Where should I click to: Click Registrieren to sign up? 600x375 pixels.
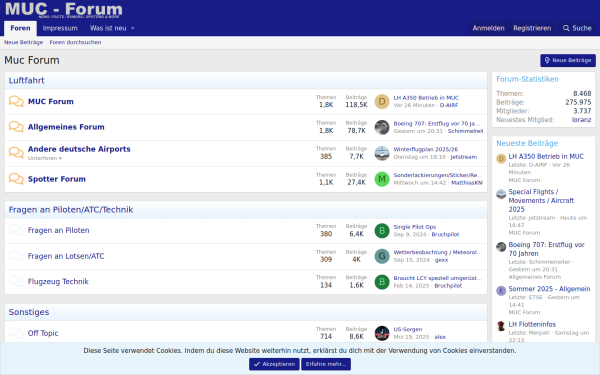click(532, 28)
